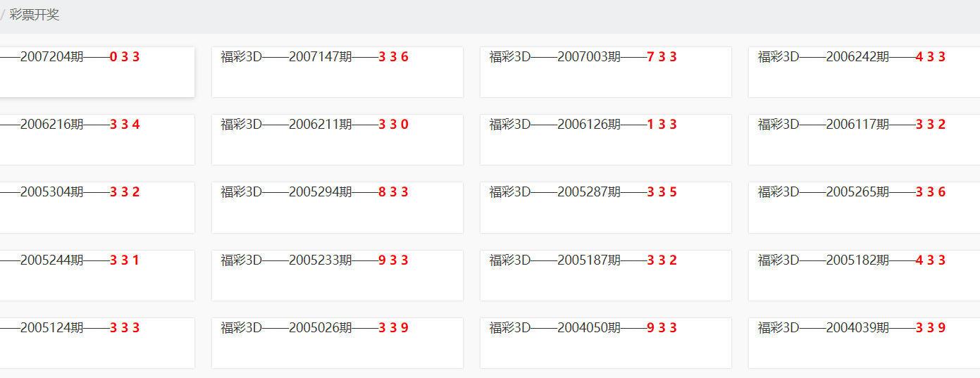Click winning numbers 3 3 2 of 2006117期
Image resolution: width=980 pixels, height=378 pixels.
click(x=931, y=125)
